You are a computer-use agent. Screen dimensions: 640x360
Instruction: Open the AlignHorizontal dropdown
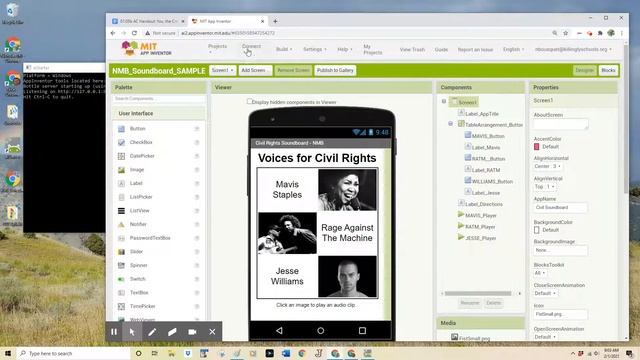coord(547,167)
